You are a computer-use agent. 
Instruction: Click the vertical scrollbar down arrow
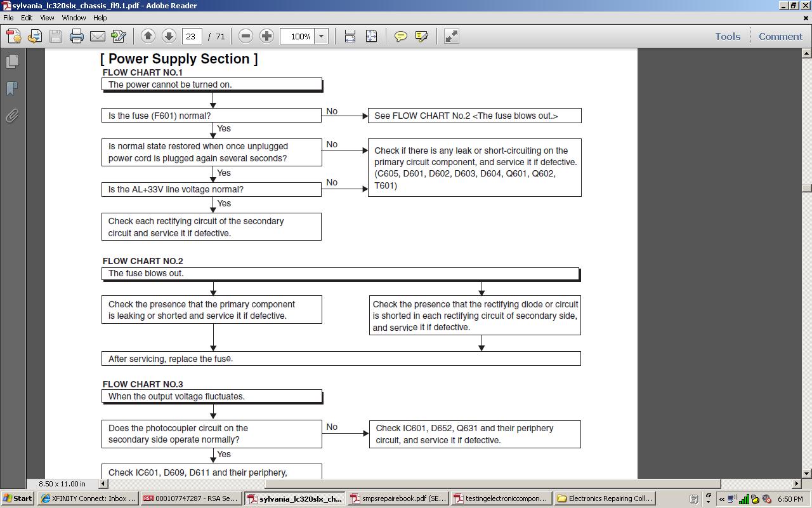pyautogui.click(x=807, y=474)
